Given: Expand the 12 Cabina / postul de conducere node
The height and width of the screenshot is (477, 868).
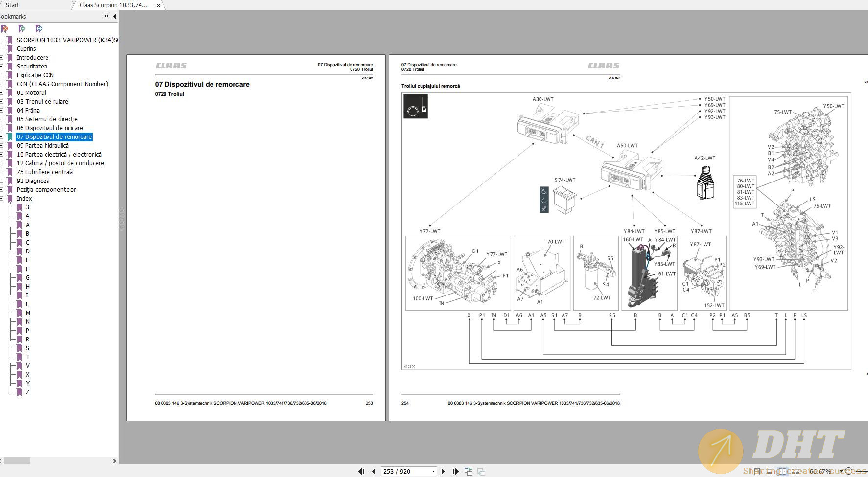Looking at the screenshot, I should 1,163.
